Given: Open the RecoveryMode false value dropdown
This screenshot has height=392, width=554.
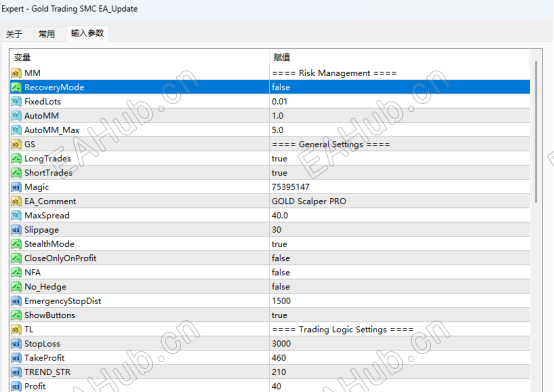Looking at the screenshot, I should click(x=400, y=87).
